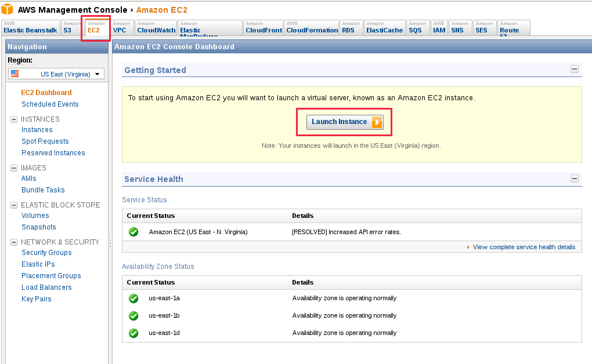Image resolution: width=592 pixels, height=364 pixels.
Task: Open the Region dropdown US East (Virginia)
Action: click(x=56, y=74)
